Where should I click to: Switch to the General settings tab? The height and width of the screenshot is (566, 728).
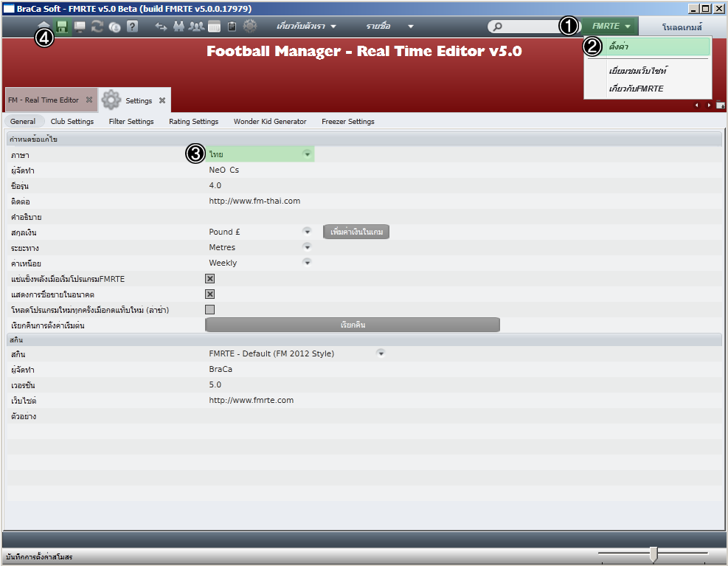tap(23, 121)
